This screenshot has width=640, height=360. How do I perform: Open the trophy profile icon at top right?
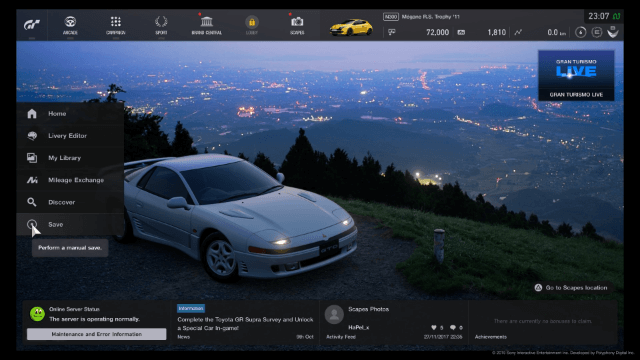(613, 32)
